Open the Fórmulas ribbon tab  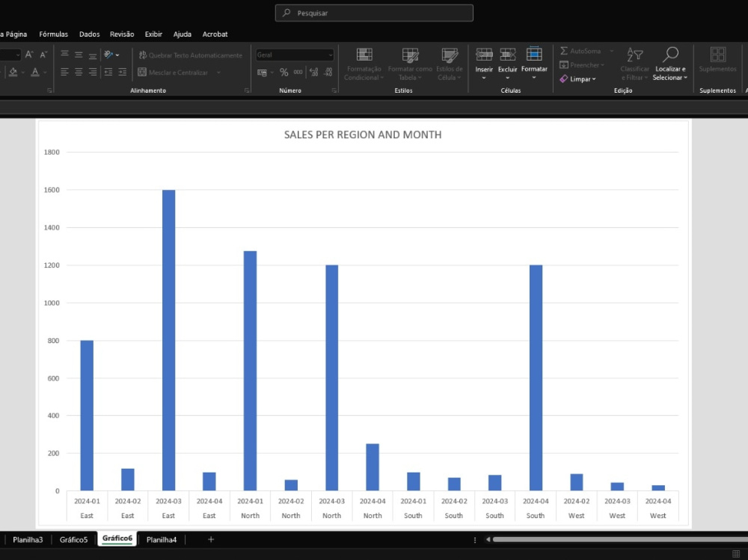(x=53, y=34)
